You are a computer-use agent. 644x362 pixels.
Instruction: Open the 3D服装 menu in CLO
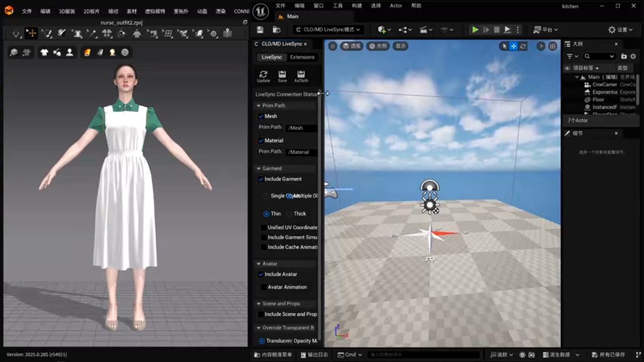point(66,11)
